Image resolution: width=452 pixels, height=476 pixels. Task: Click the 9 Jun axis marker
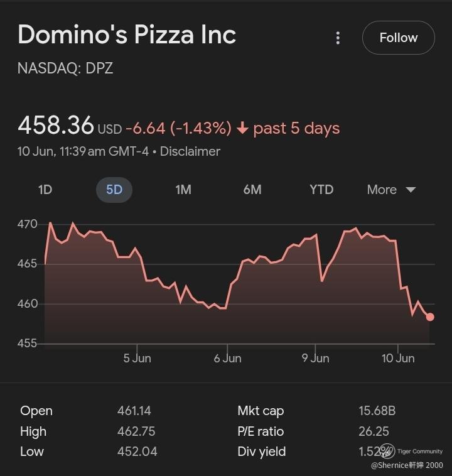315,358
